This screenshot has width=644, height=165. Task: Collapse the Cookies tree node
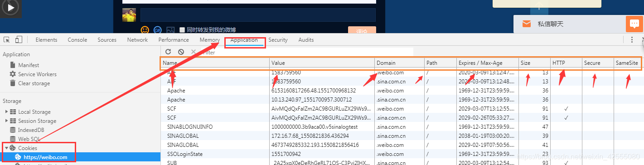(x=7, y=148)
